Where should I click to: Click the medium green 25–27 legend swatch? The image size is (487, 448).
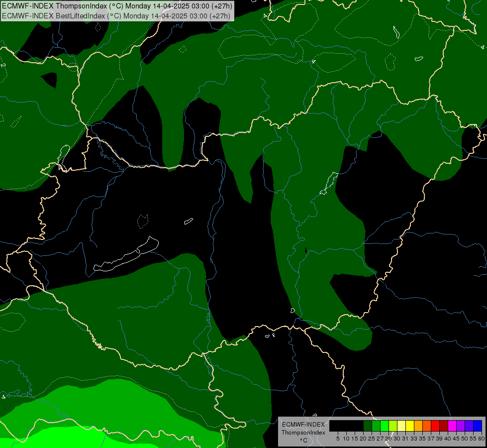(376, 426)
